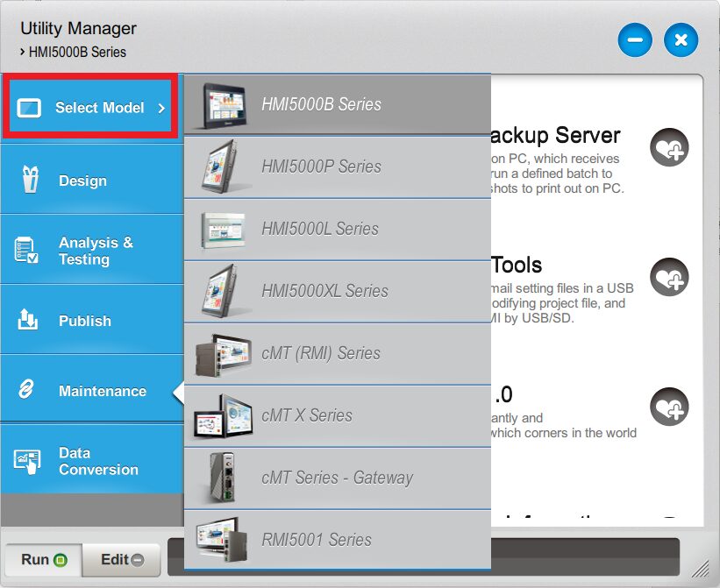The width and height of the screenshot is (720, 588).
Task: Minimize the Utility Manager window
Action: [635, 40]
